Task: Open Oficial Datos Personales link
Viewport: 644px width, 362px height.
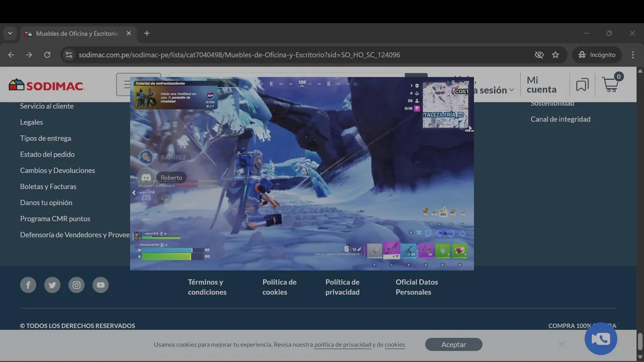Action: point(417,287)
